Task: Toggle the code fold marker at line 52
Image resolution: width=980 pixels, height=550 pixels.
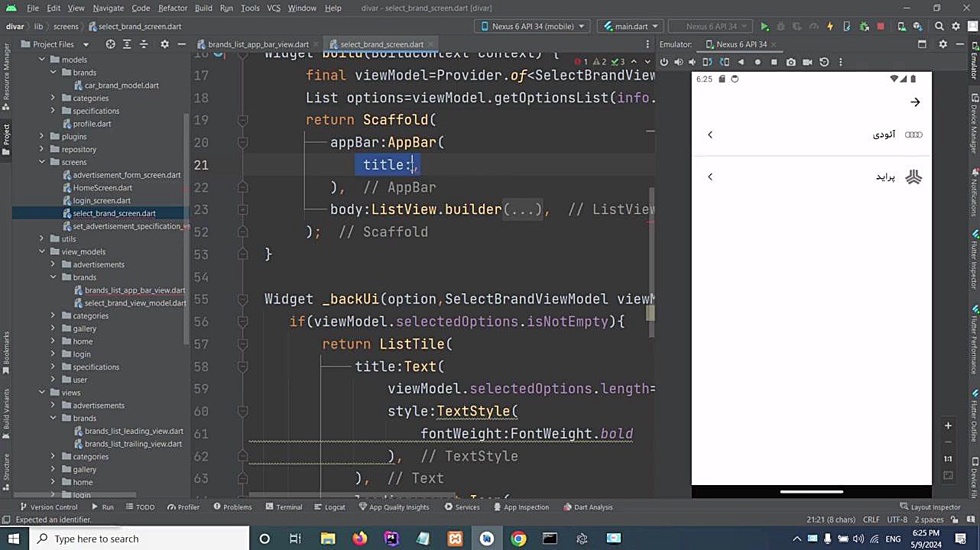Action: pos(242,232)
